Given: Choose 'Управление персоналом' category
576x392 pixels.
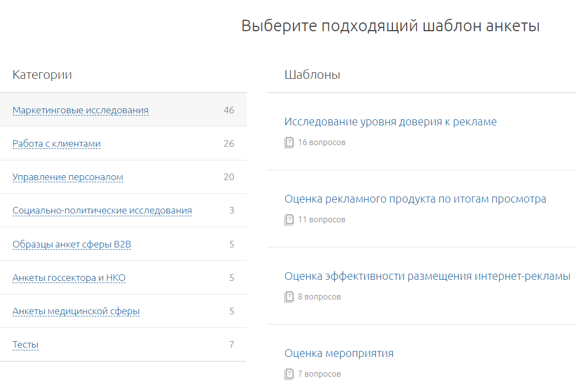Looking at the screenshot, I should (68, 177).
